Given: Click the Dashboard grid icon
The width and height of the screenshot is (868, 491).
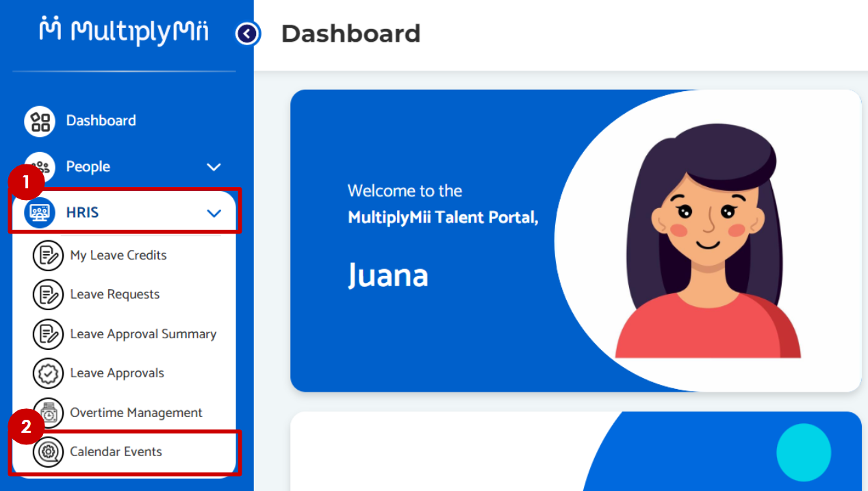Looking at the screenshot, I should [40, 122].
